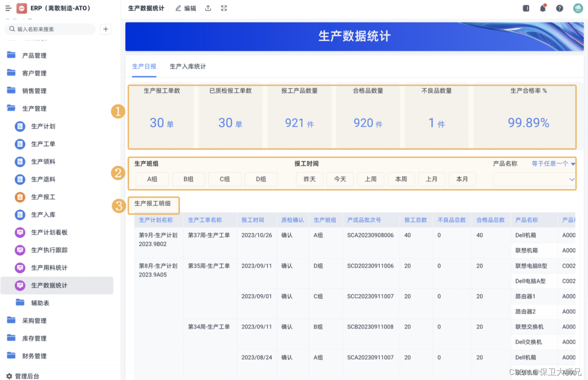Open the 等于任意一个 condition dropdown
This screenshot has height=380, width=588.
[553, 163]
